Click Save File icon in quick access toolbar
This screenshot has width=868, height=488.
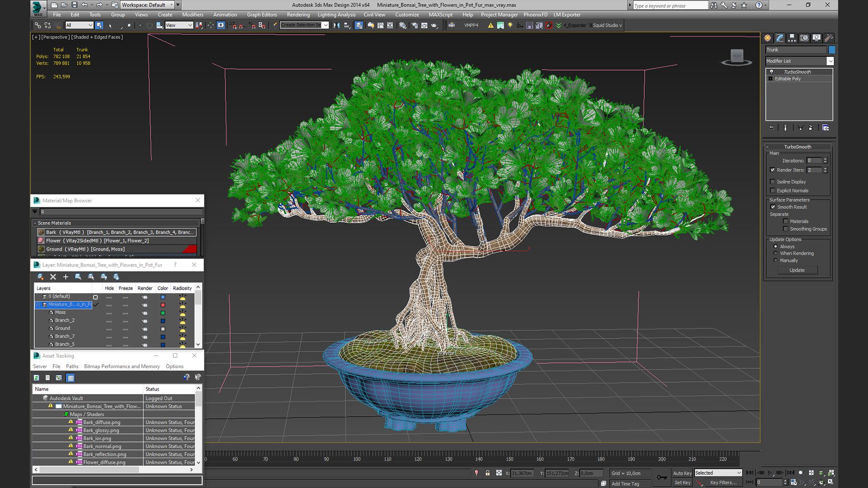[74, 5]
